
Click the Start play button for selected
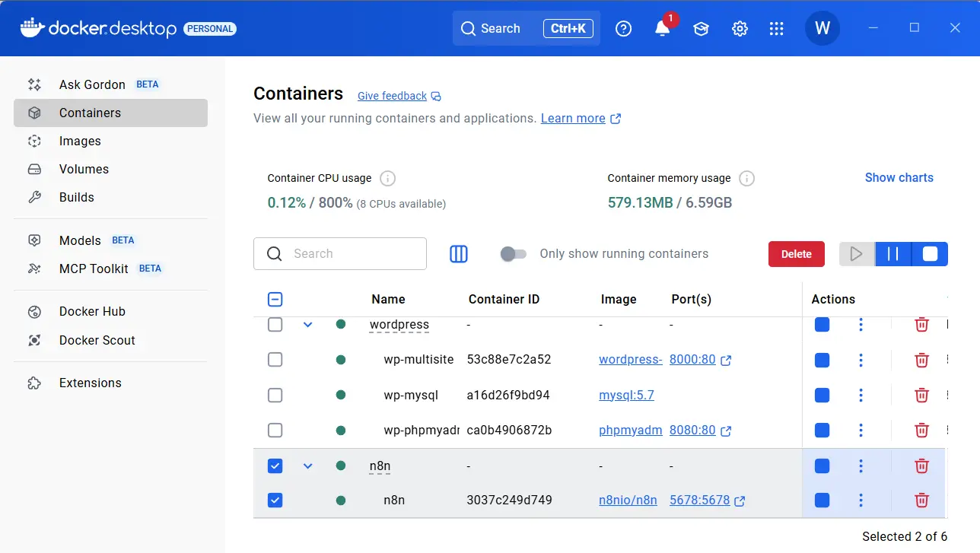(857, 254)
